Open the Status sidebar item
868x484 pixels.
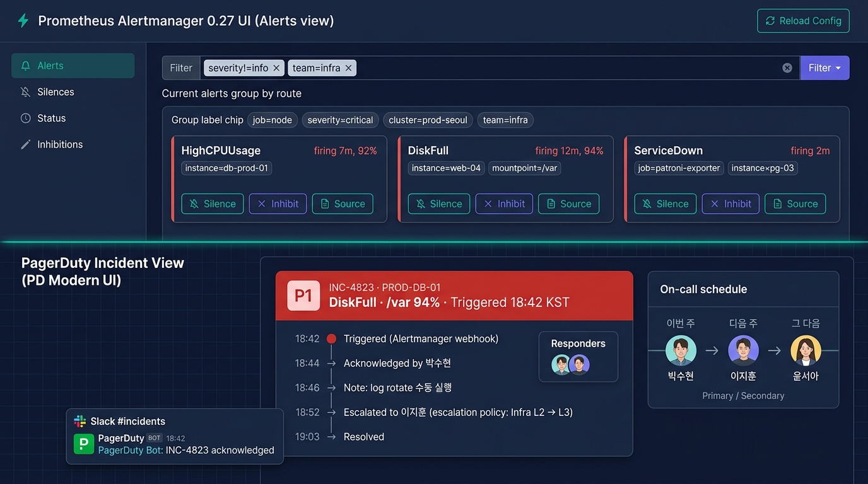point(73,118)
